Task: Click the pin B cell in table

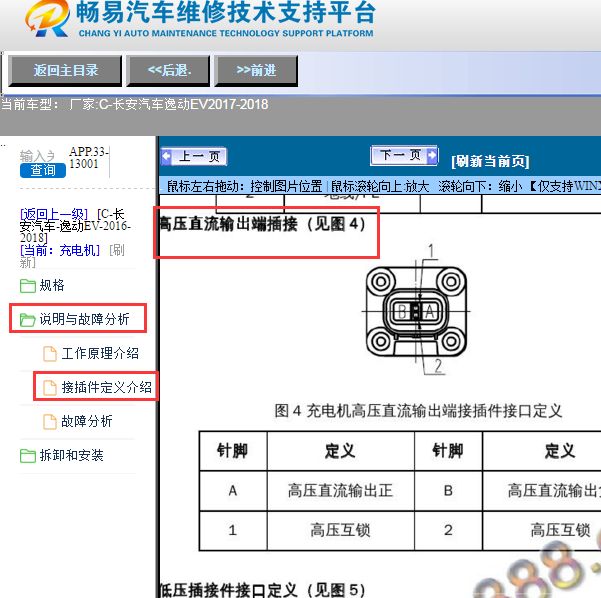Action: 448,491
